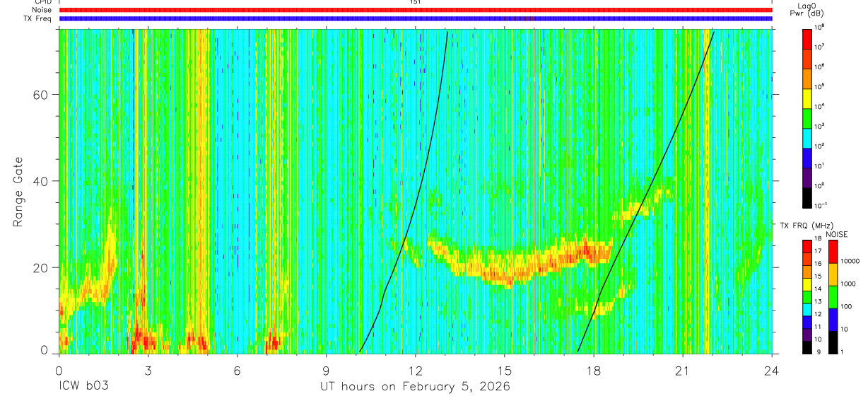This screenshot has height=401, width=868.
Task: Click the 151 CPID value above the plot
Action: tap(415, 2)
